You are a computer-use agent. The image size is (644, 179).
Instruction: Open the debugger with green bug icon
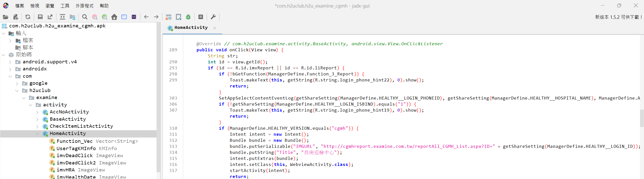coord(188,17)
